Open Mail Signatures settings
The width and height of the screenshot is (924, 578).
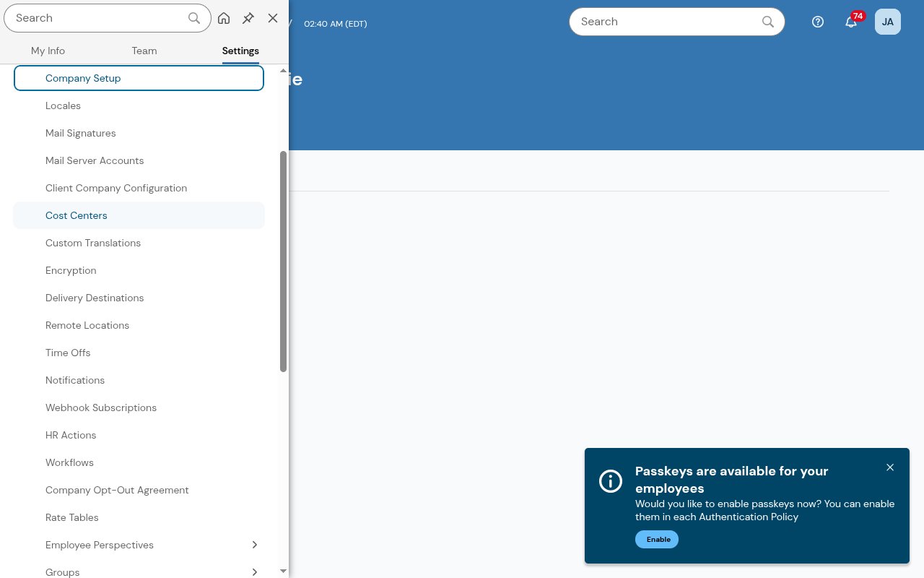point(139,133)
